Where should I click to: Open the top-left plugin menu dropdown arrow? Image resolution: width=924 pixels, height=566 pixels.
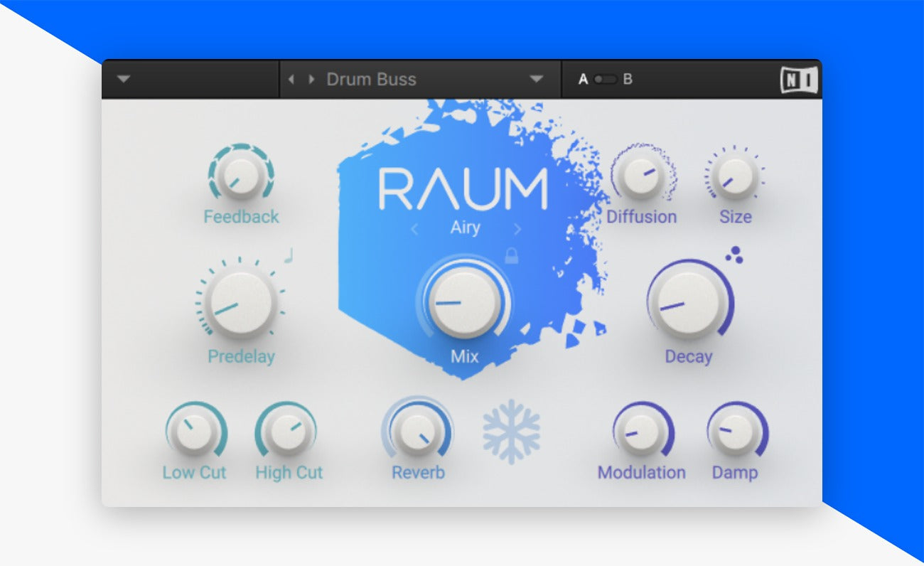click(x=124, y=79)
